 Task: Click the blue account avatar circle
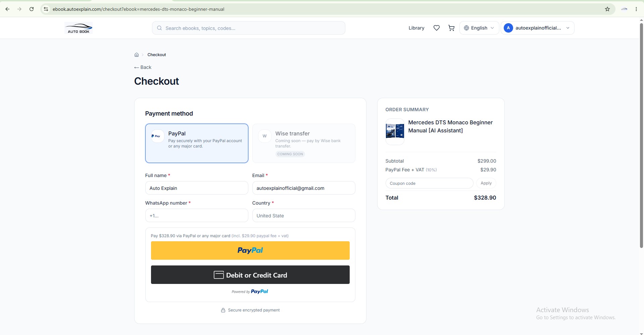click(x=508, y=28)
